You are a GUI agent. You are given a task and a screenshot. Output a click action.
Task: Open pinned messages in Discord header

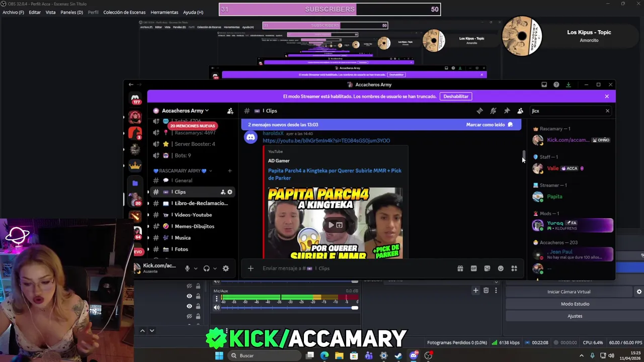pos(507,111)
